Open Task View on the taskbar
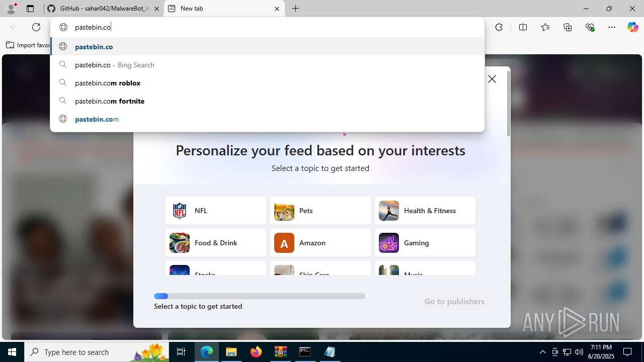 pos(181,352)
